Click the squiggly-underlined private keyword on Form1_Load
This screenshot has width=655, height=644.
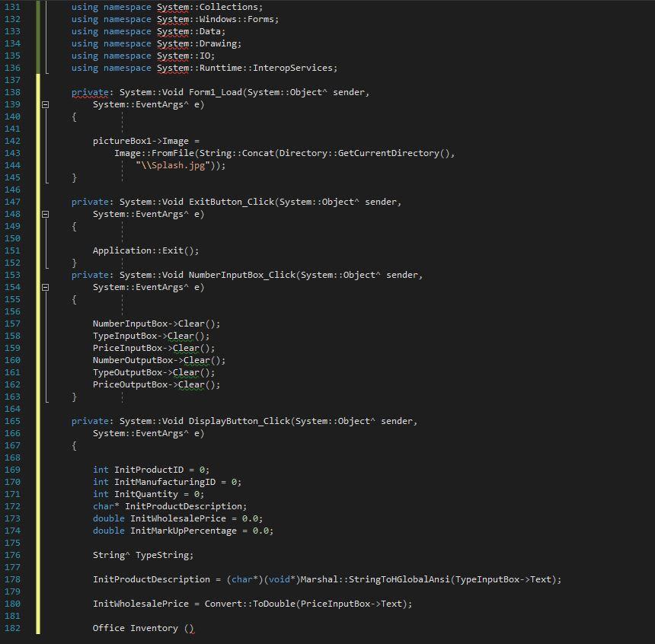(x=88, y=91)
